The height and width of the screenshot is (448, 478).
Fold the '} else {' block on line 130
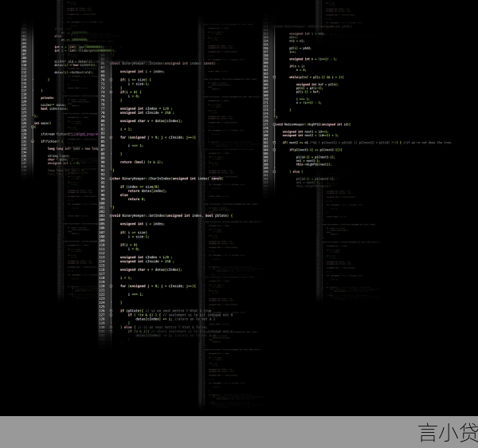[x=111, y=327]
